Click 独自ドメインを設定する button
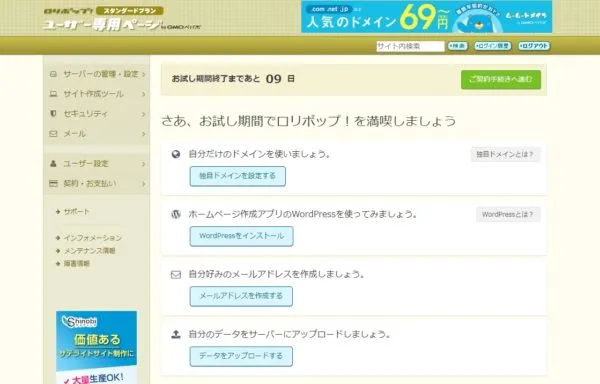 tap(238, 176)
